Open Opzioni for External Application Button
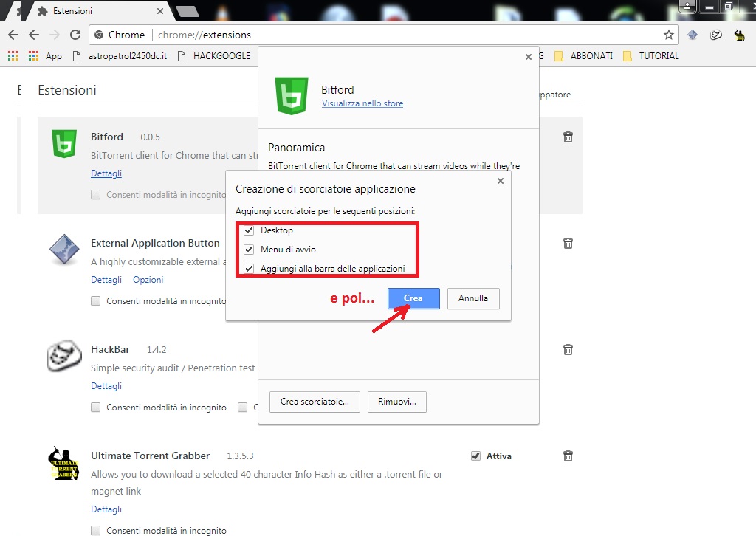 [148, 280]
